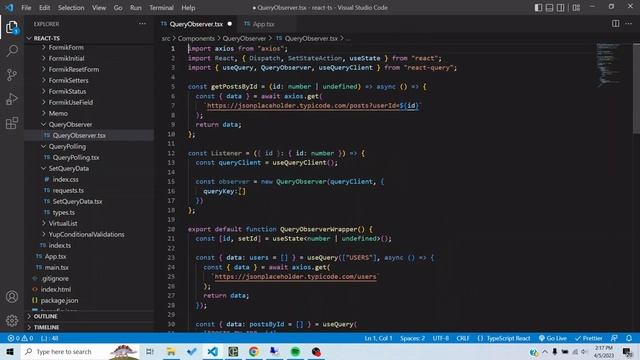Open the Spotify taskbar icon
This screenshot has width=640, height=360.
[x=296, y=351]
